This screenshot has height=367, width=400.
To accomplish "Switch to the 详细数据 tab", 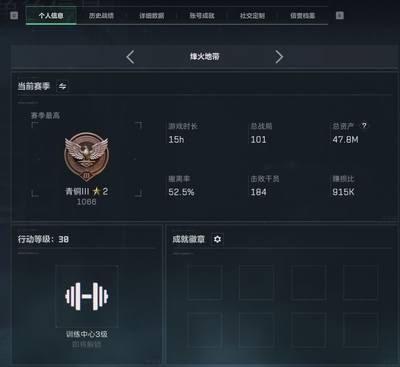I will pos(152,16).
